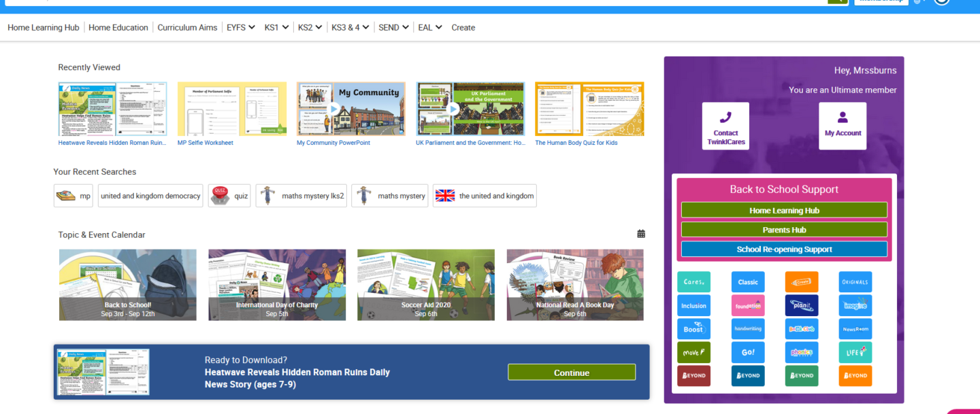The width and height of the screenshot is (980, 414).
Task: Expand the KS1 dropdown menu
Action: click(276, 27)
